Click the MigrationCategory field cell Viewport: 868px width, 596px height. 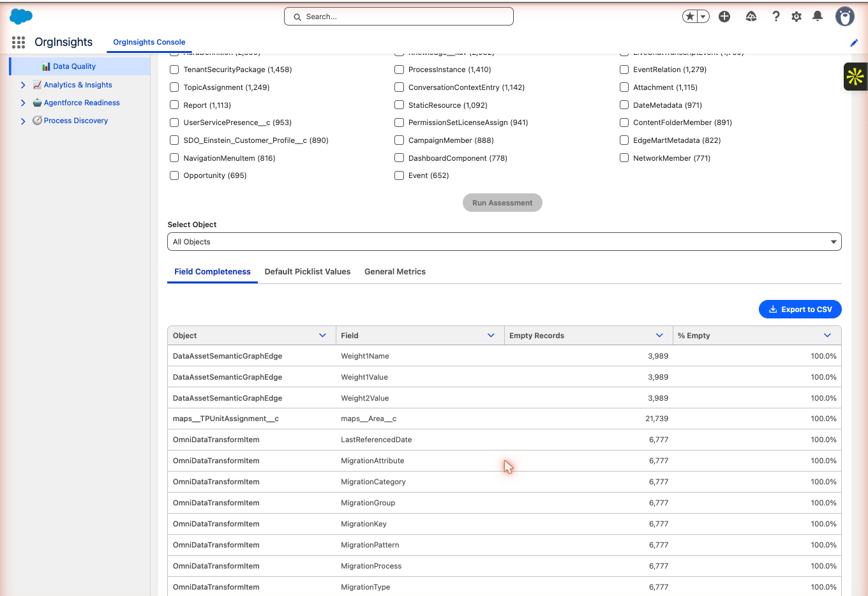point(419,482)
